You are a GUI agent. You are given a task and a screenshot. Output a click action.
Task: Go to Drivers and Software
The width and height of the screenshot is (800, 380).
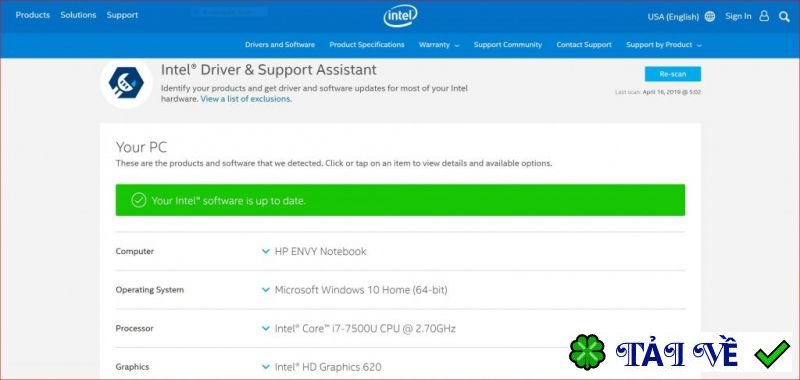[x=280, y=45]
